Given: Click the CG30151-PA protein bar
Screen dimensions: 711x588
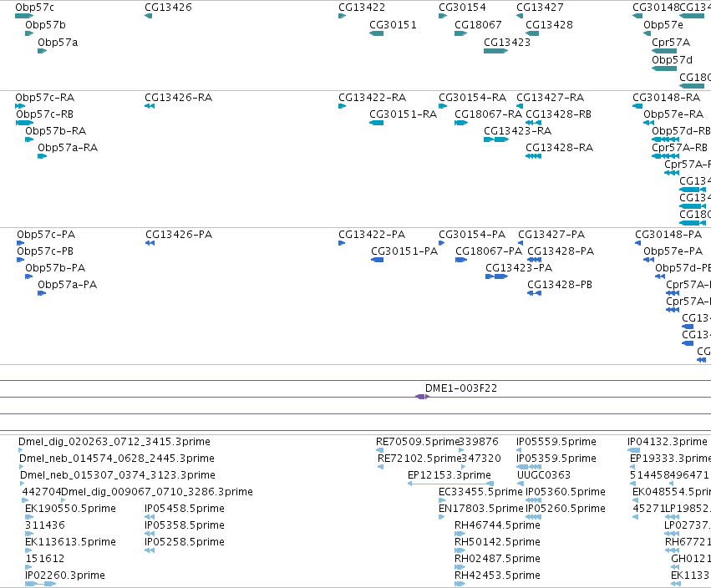Looking at the screenshot, I should 378,260.
